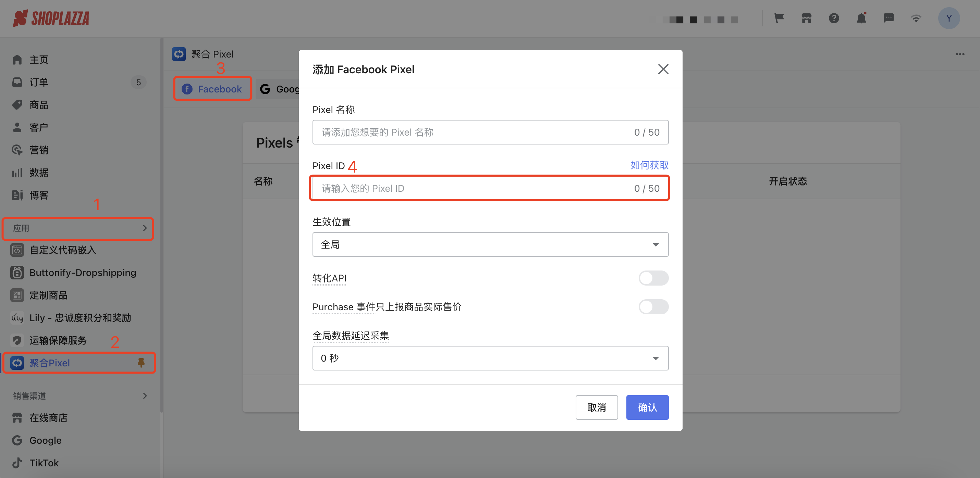Open the help question mark icon
Image resolution: width=980 pixels, height=478 pixels.
(x=834, y=18)
